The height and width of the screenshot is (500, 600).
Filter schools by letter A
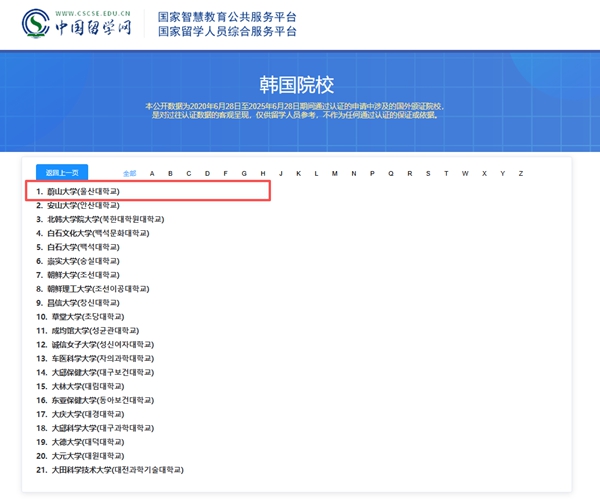click(x=152, y=173)
